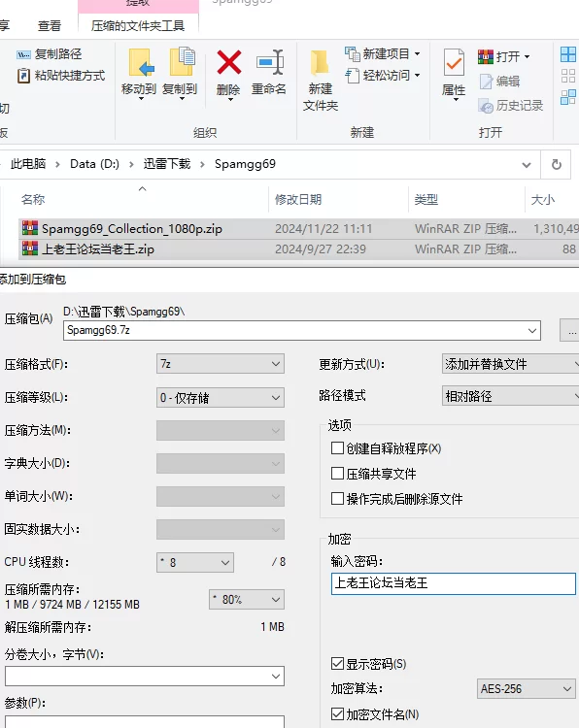The image size is (579, 728).
Task: Click 迅雷下载 in the address breadcrumb
Action: [x=167, y=164]
